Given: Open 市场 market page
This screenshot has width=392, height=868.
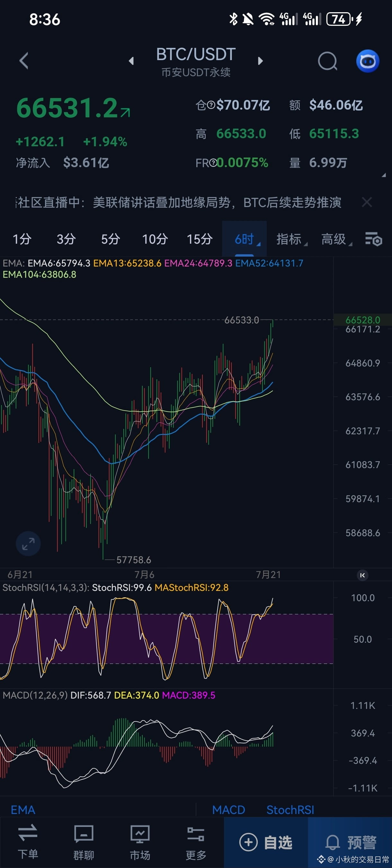Looking at the screenshot, I should 140,842.
